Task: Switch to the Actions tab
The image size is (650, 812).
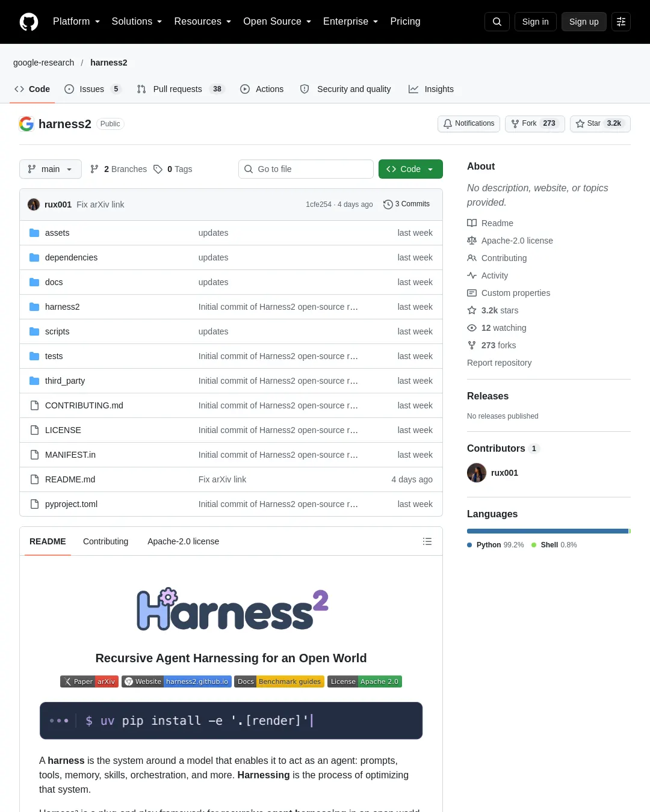Action: [262, 89]
